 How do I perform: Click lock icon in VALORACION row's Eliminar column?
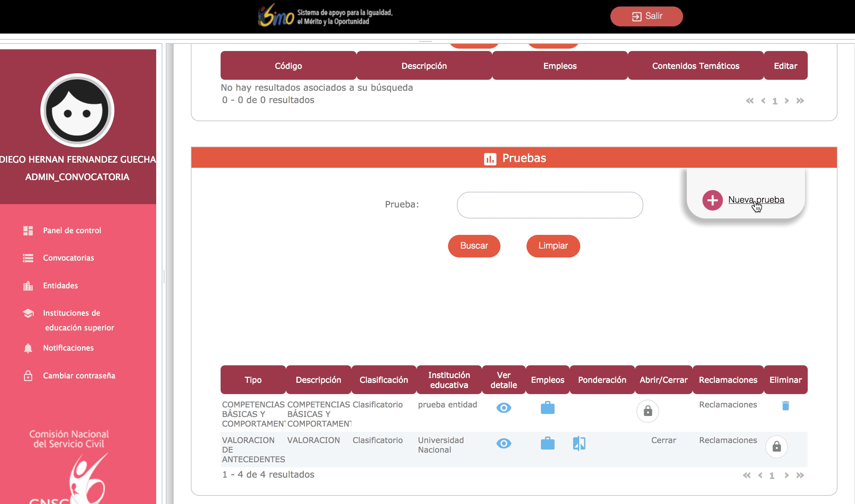point(777,446)
